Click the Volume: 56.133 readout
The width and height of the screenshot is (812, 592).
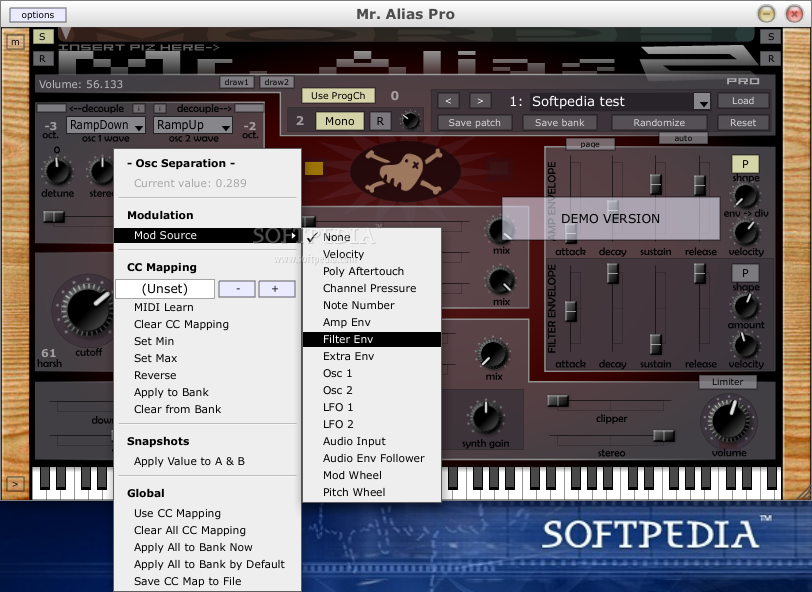pyautogui.click(x=81, y=84)
